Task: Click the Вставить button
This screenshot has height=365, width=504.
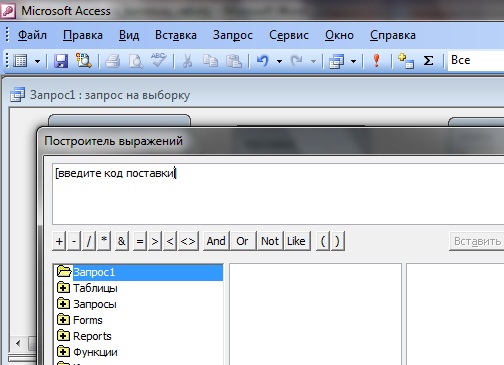Action: (477, 241)
